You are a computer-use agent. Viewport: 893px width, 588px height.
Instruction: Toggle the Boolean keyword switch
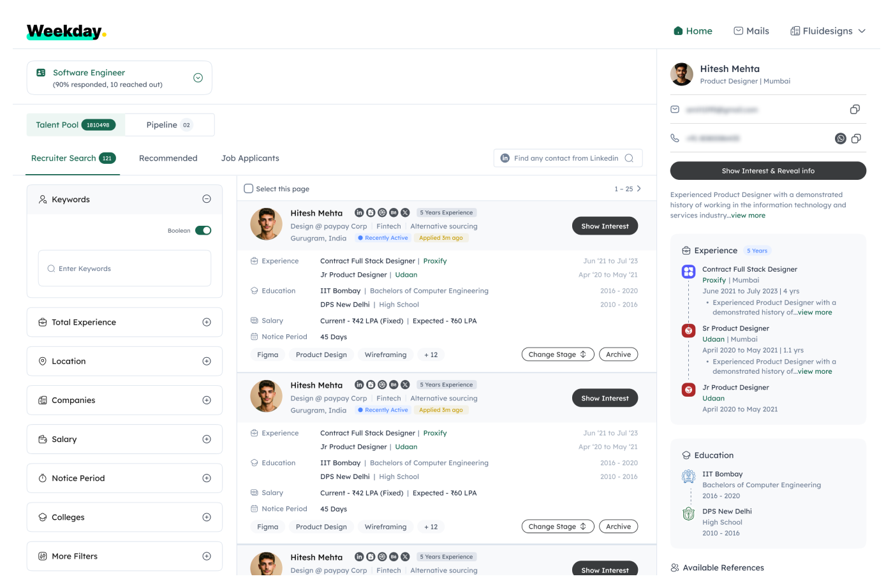click(203, 230)
